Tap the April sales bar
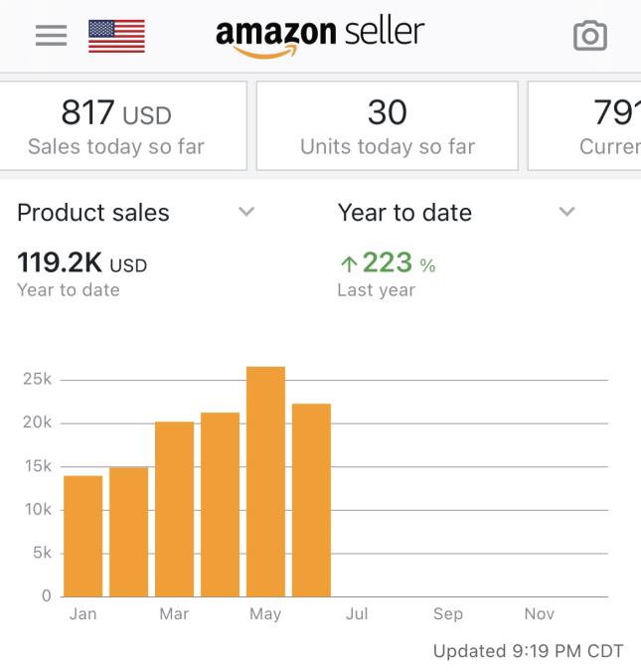The height and width of the screenshot is (672, 641). [x=220, y=504]
